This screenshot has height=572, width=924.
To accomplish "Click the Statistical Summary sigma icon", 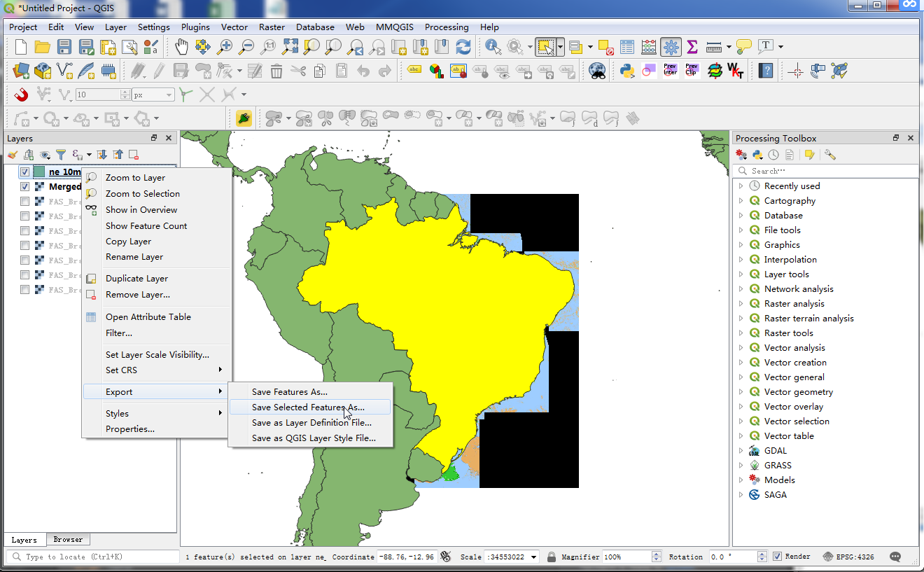I will (692, 47).
